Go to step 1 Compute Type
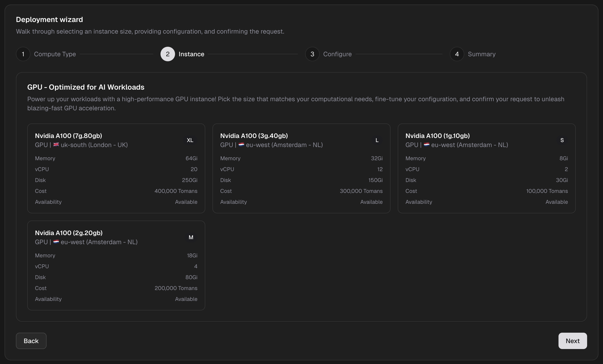This screenshot has height=364, width=603. click(x=23, y=54)
